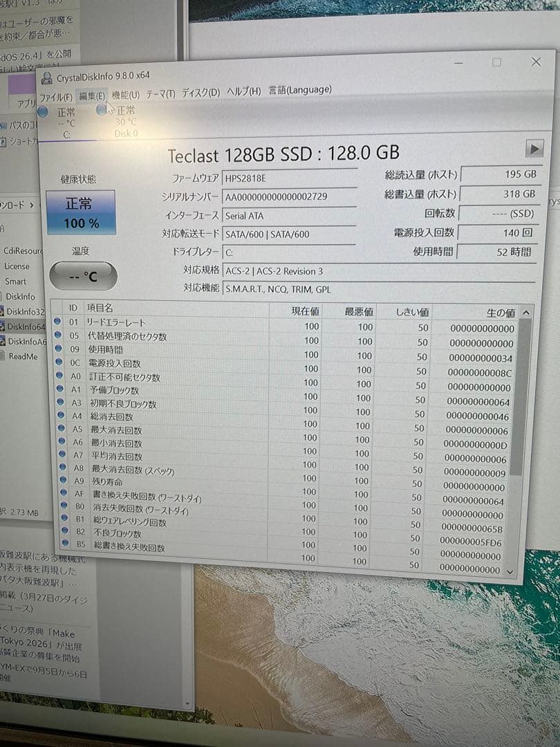Screen dimensions: 560x747
Task: Select the リードエラーレート attribute name
Action: pos(115,322)
